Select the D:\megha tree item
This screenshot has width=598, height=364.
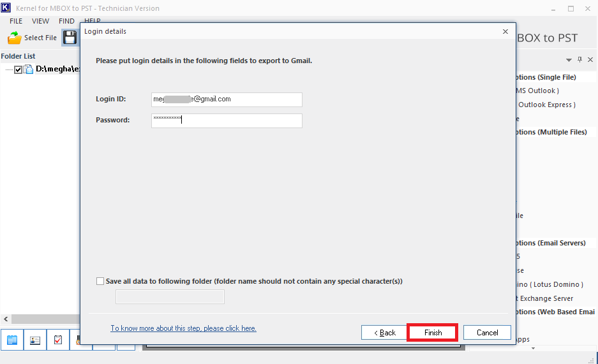[57, 69]
